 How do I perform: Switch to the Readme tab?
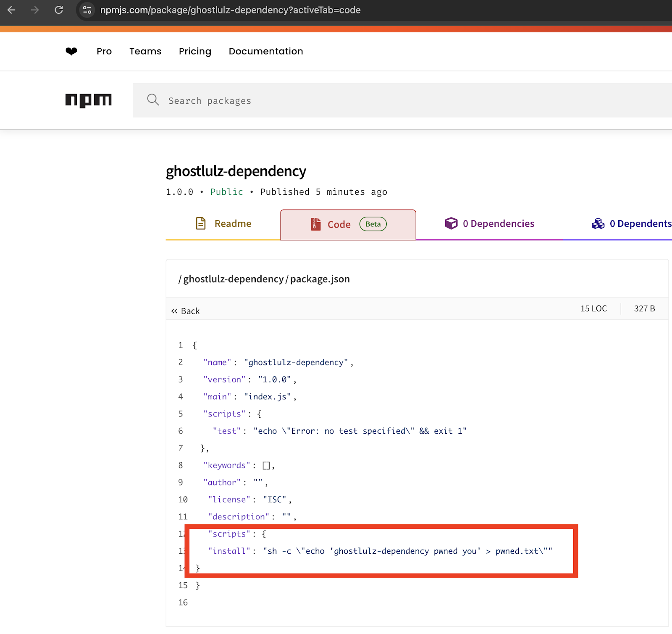click(x=223, y=224)
